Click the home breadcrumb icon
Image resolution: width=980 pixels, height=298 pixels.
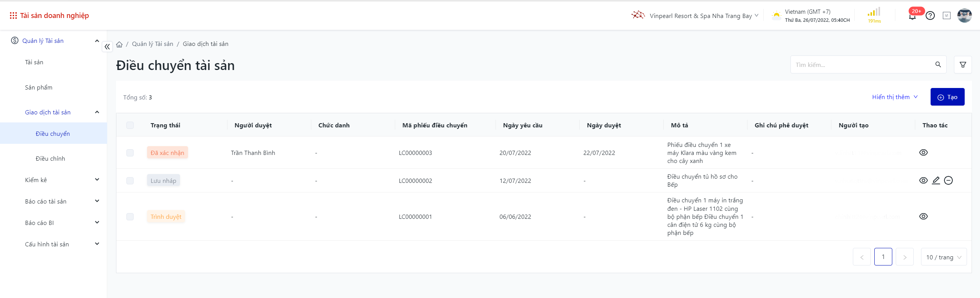pos(119,44)
